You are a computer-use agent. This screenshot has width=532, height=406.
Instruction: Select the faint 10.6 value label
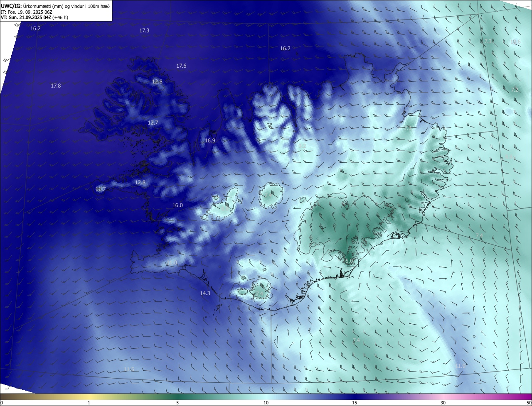click(515, 42)
